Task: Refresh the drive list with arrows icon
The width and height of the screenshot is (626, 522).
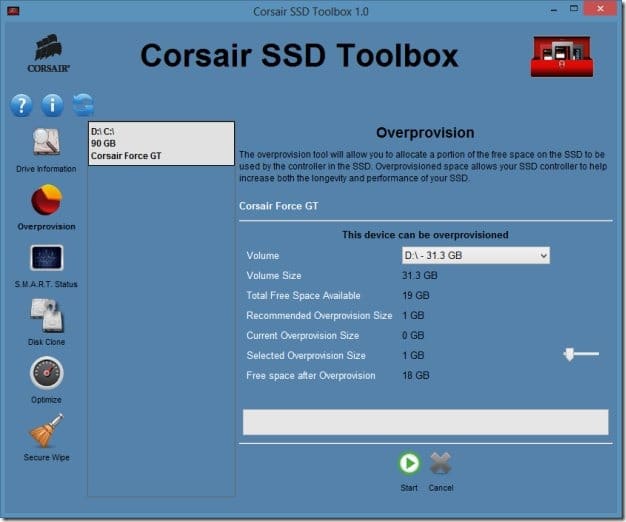Action: 83,105
